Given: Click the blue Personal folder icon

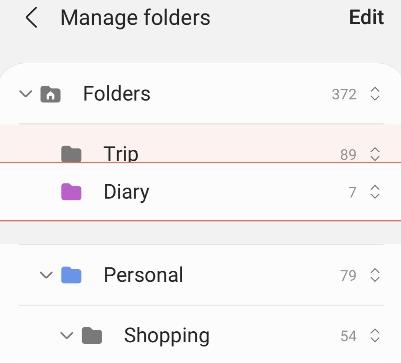Looking at the screenshot, I should [x=71, y=275].
